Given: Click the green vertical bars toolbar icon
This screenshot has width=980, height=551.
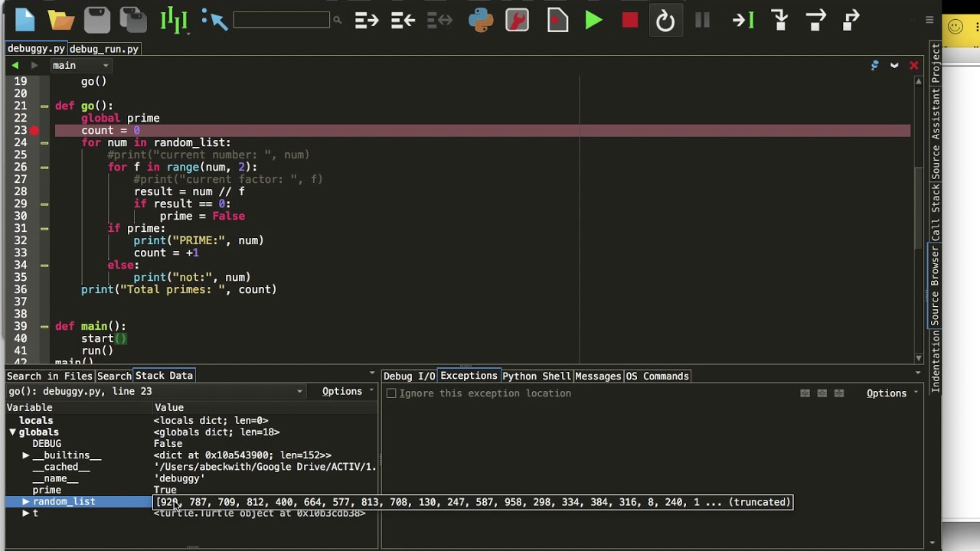Looking at the screenshot, I should (x=174, y=21).
